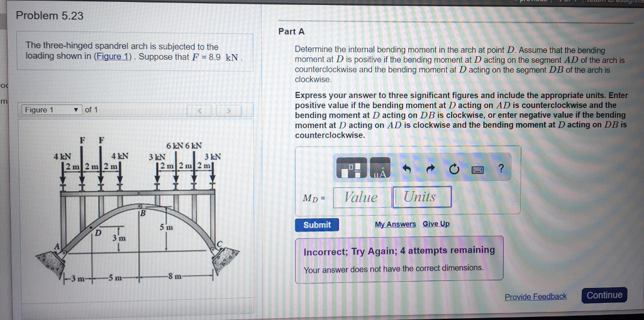
Task: Click the 'Incorrect; Try Again' message
Action: click(399, 251)
